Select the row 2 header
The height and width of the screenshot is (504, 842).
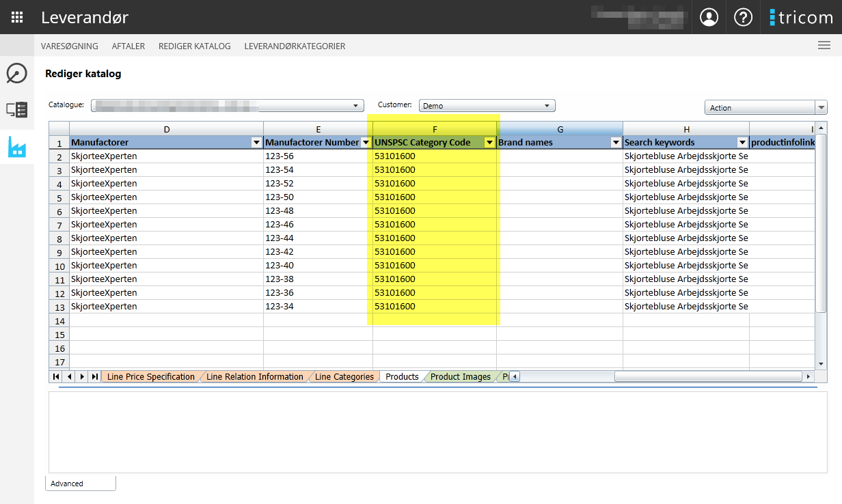coord(59,156)
